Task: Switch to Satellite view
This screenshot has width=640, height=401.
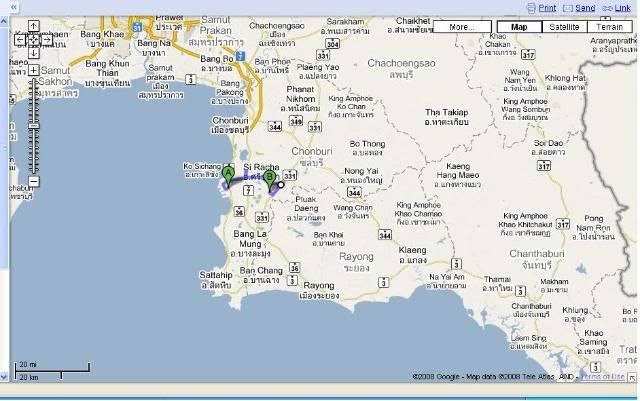Action: point(564,27)
